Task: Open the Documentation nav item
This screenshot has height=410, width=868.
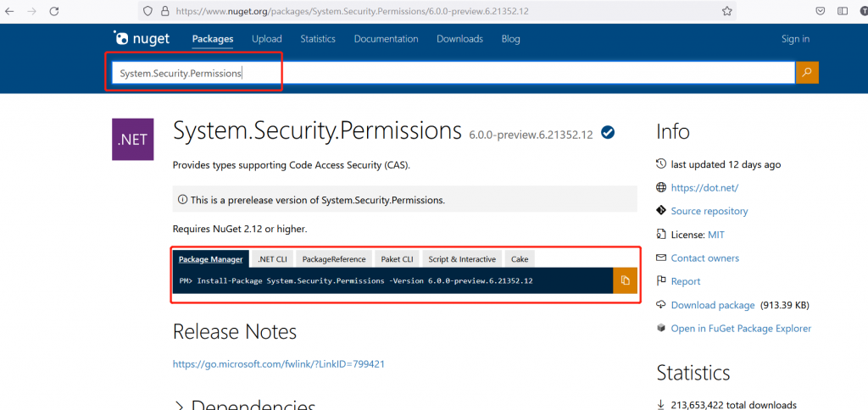Action: pos(386,39)
